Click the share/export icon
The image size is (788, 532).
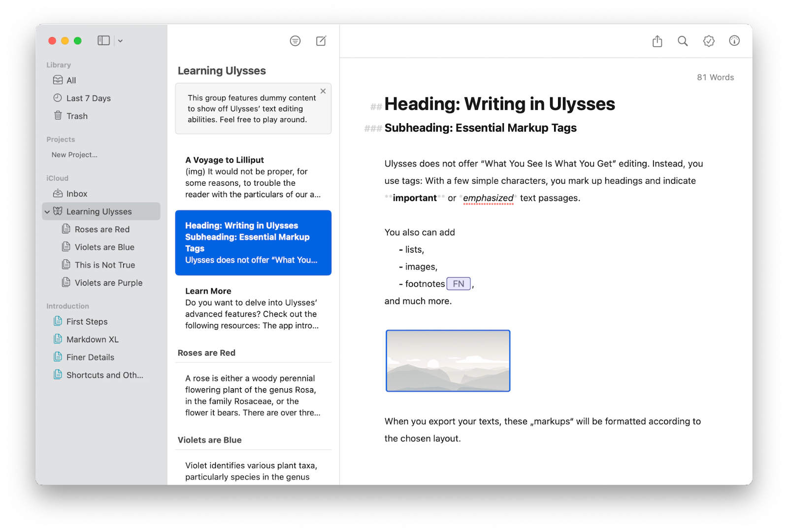657,41
